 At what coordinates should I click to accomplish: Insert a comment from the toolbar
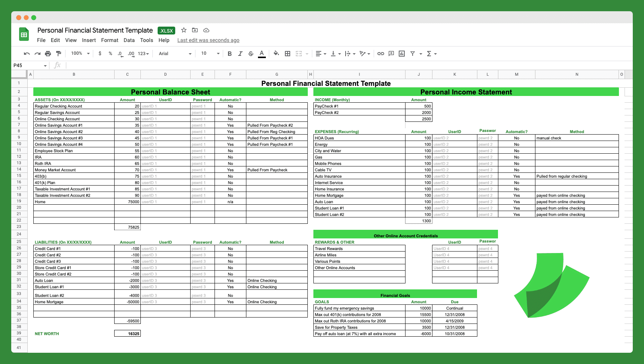click(391, 54)
